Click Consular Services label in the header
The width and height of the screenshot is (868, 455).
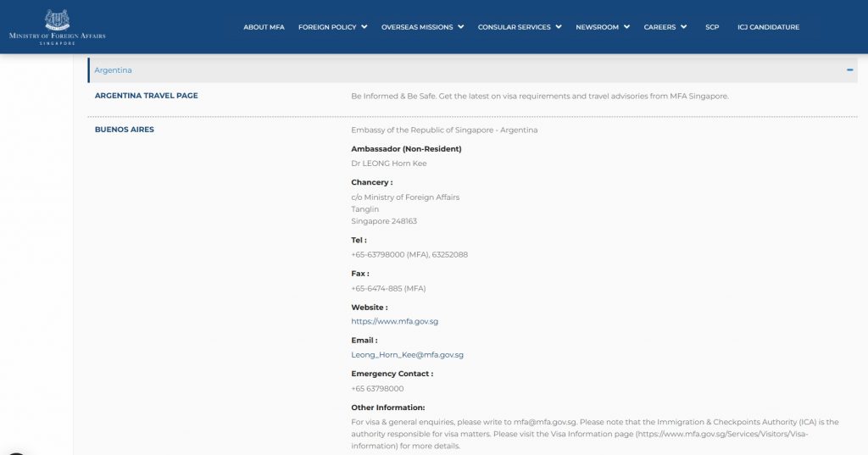pyautogui.click(x=514, y=27)
